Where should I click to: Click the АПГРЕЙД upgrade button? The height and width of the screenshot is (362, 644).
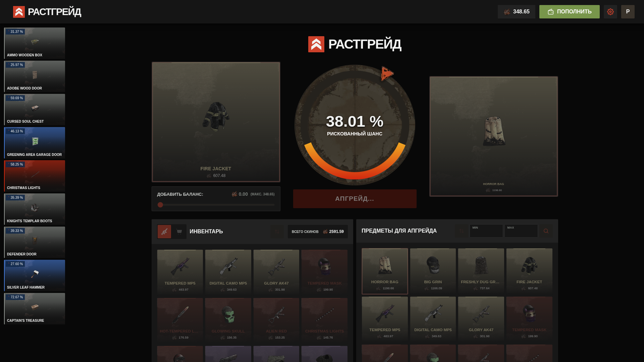(x=355, y=199)
